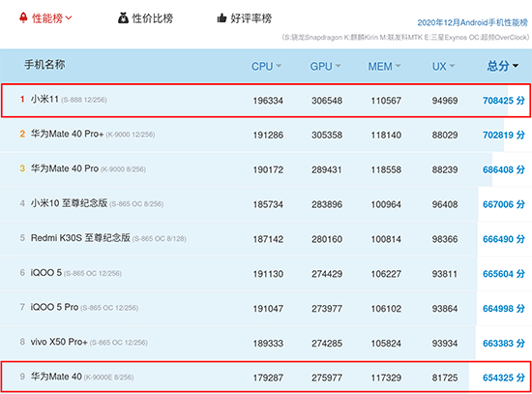This screenshot has height=394, width=532.
Task: Click UX score 98366
Action: pyautogui.click(x=445, y=239)
